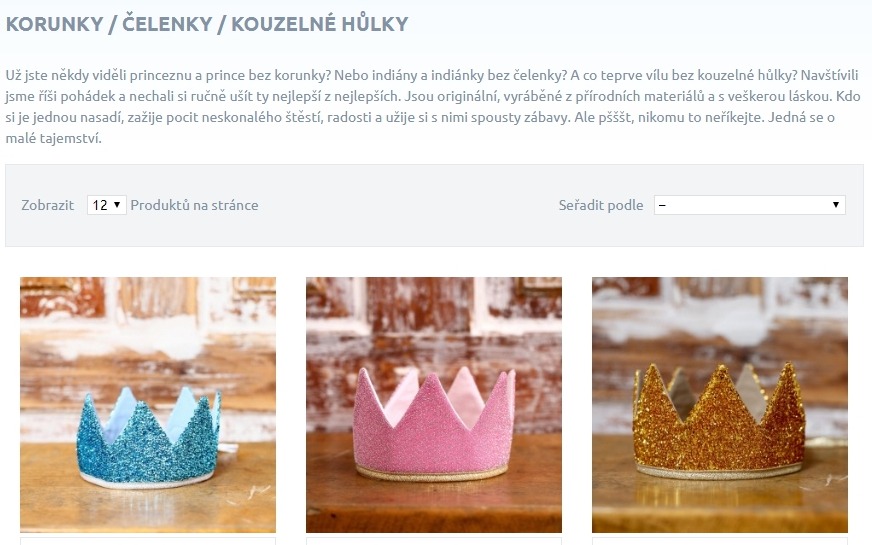Open the gold glitter crown product image
Screen dimensions: 872x545
tap(720, 405)
